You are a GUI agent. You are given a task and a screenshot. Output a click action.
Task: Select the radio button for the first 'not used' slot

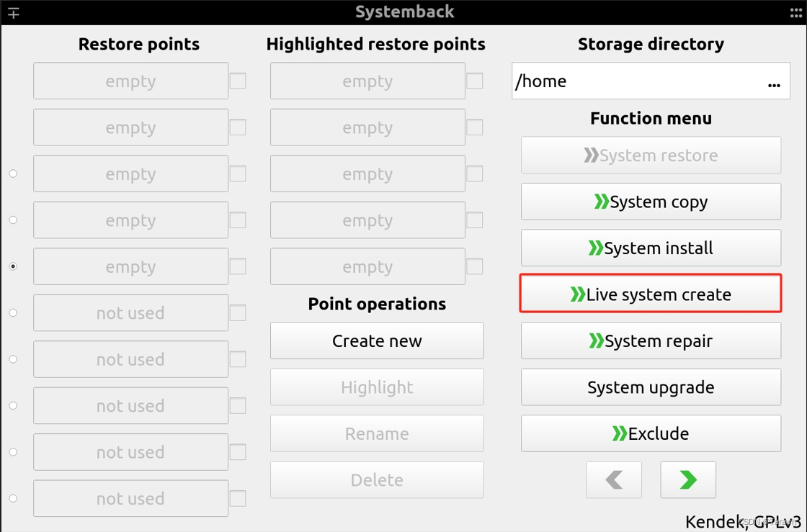pos(12,312)
